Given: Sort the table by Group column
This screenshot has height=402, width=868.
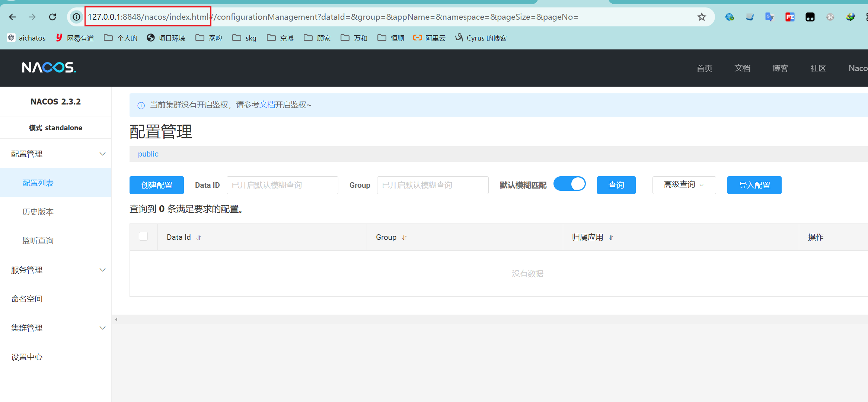Looking at the screenshot, I should (x=405, y=238).
